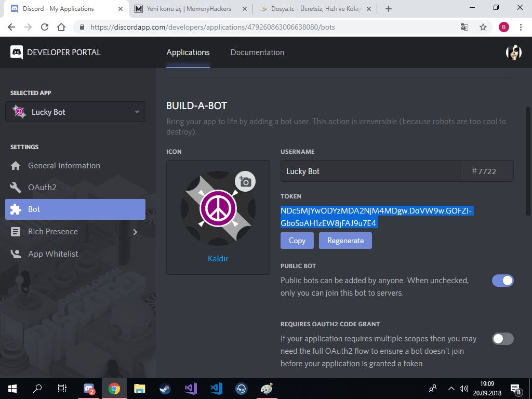
Task: Disable the Public Bot toggle
Action: click(x=502, y=281)
